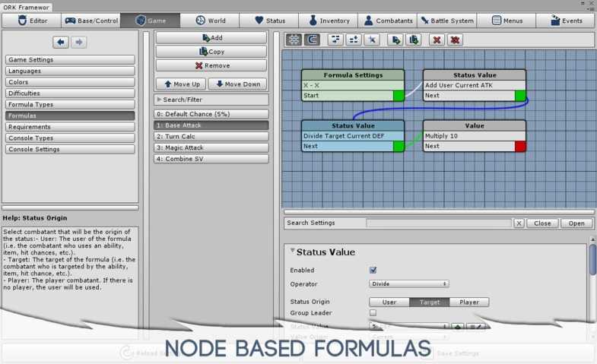Select the Formulas section
597x364 pixels.
(x=70, y=116)
